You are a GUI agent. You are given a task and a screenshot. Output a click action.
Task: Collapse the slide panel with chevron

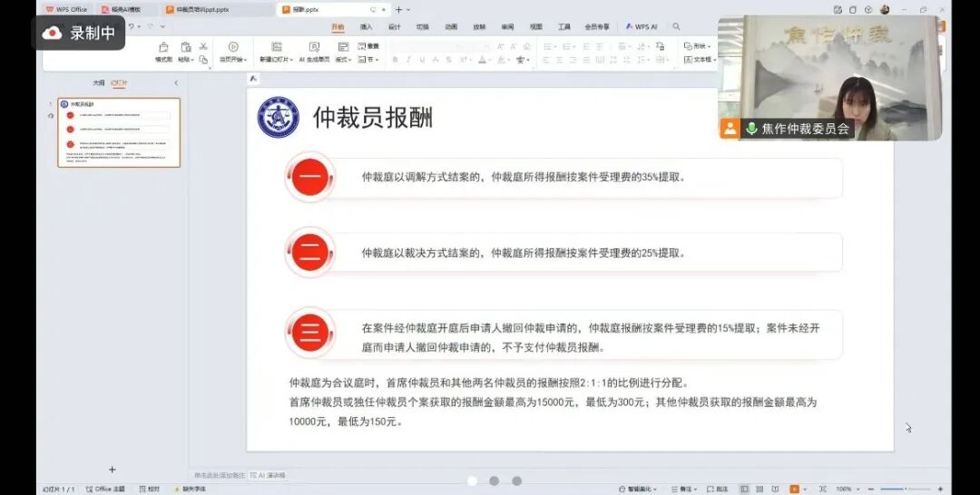pyautogui.click(x=176, y=83)
